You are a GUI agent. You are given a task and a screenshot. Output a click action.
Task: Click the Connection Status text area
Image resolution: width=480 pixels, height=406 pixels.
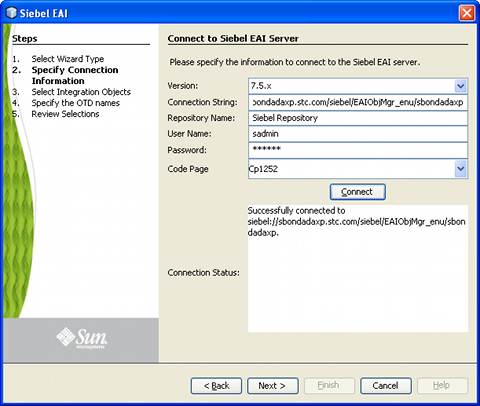click(358, 268)
